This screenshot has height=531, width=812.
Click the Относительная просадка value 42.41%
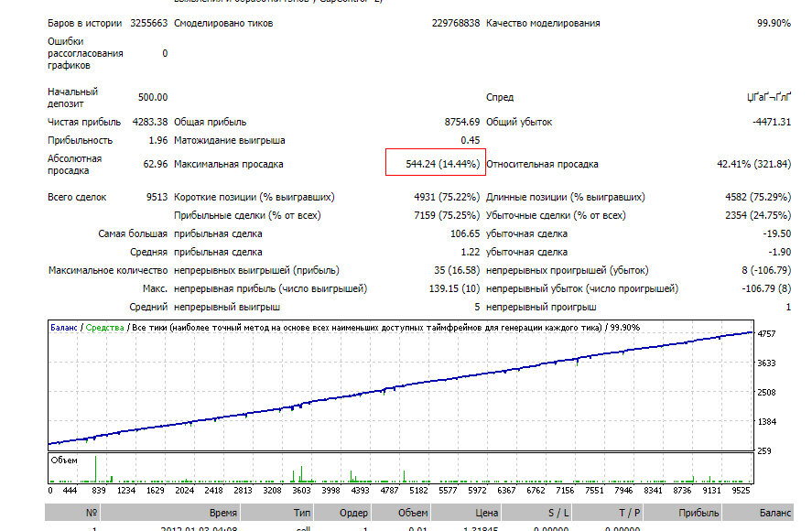tap(754, 164)
